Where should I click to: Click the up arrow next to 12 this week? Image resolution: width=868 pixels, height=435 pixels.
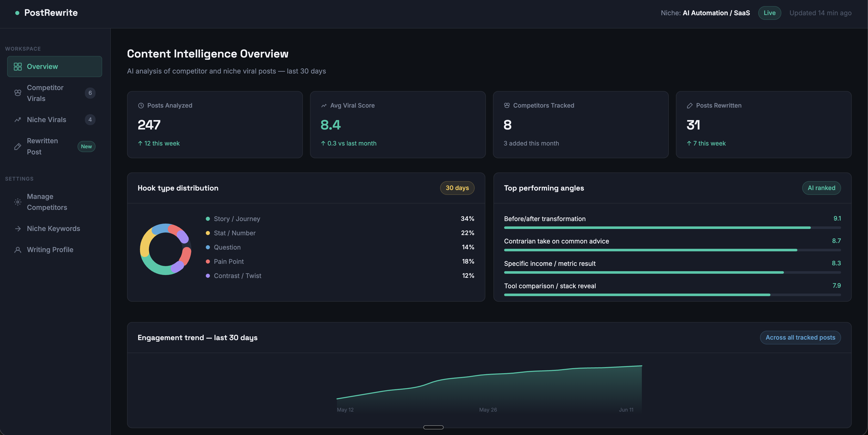click(x=140, y=143)
